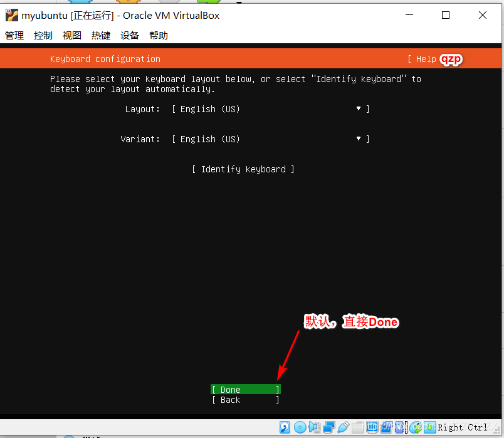Click the recording status icon
Image resolution: width=504 pixels, height=438 pixels.
(x=386, y=427)
